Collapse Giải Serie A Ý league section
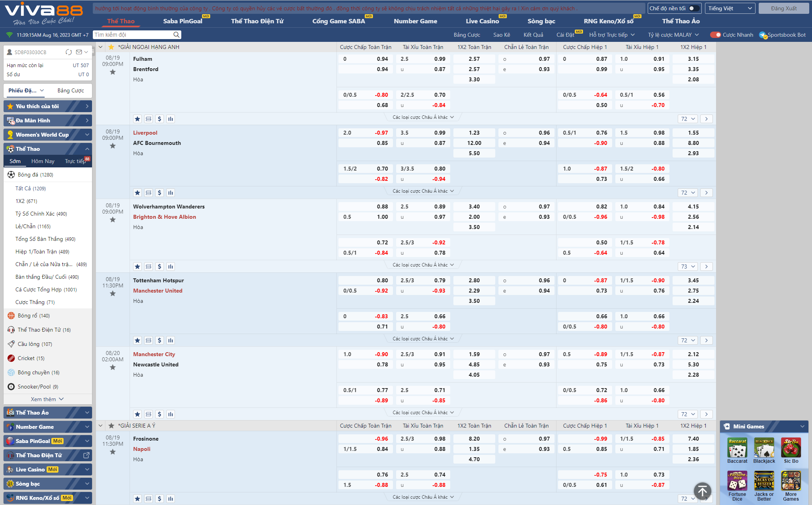Image resolution: width=812 pixels, height=505 pixels. [x=100, y=426]
